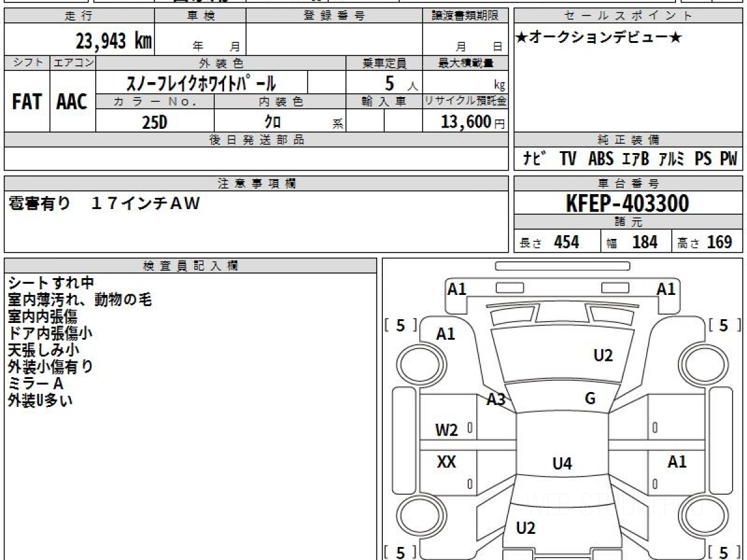Click the G mark on the windshield
Screen dimensions: 747x560
(x=590, y=399)
